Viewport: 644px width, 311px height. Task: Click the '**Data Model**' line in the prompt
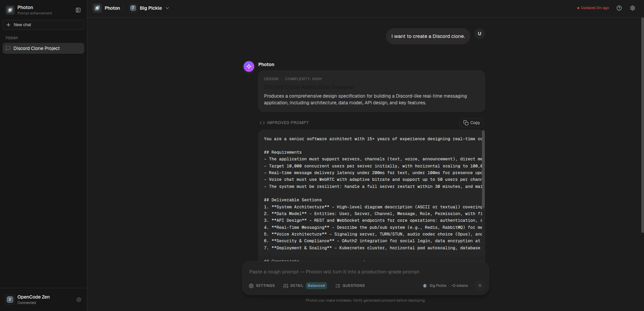click(373, 214)
